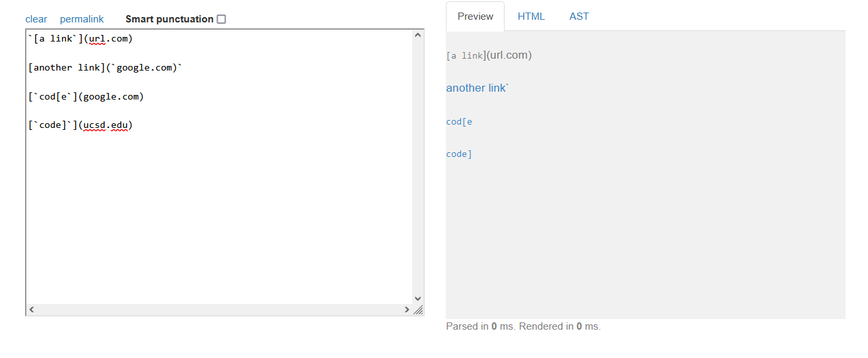Viewport: 868px width, 358px height.
Task: Click the editor's scroll right arrow
Action: click(x=407, y=309)
